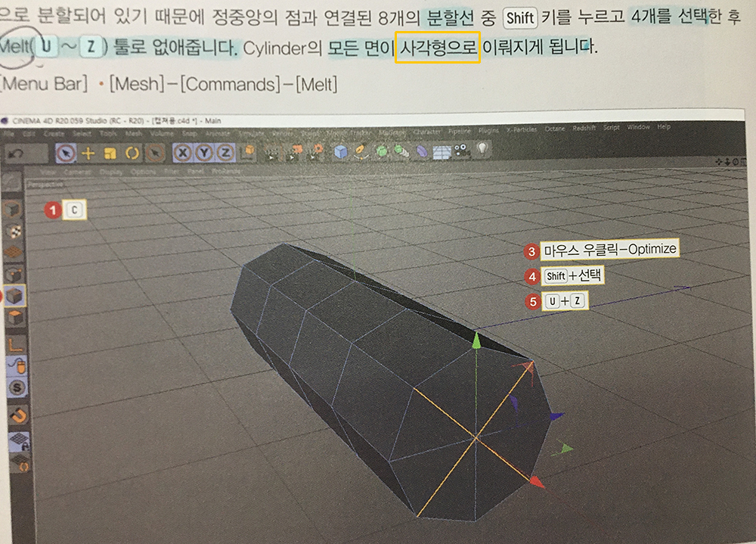Click the green Y-axis arrow handle
The width and height of the screenshot is (756, 544).
coord(476,341)
